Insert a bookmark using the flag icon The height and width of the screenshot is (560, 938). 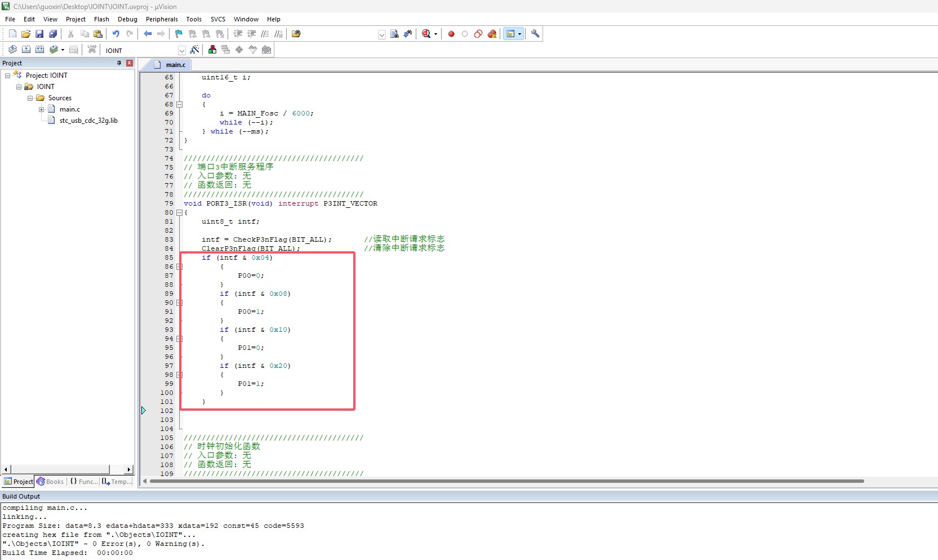point(179,34)
